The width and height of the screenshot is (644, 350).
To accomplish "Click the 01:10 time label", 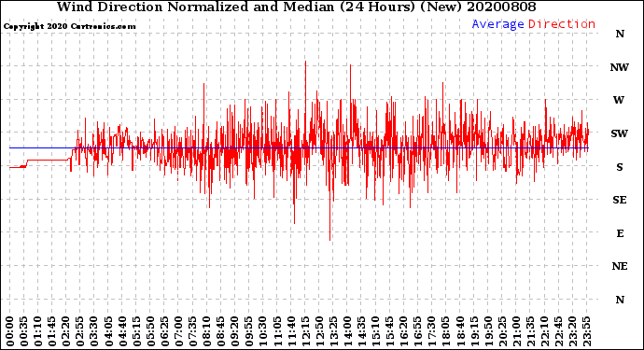I will click(x=37, y=331).
